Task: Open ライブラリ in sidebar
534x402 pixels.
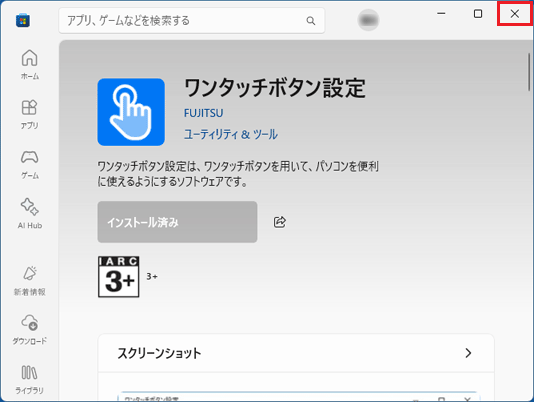Action: 30,380
